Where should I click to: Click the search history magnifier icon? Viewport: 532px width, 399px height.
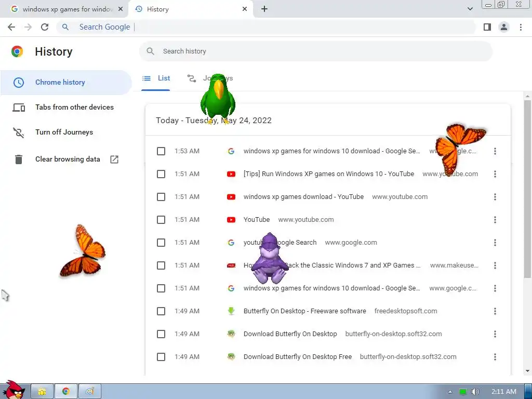tap(150, 51)
